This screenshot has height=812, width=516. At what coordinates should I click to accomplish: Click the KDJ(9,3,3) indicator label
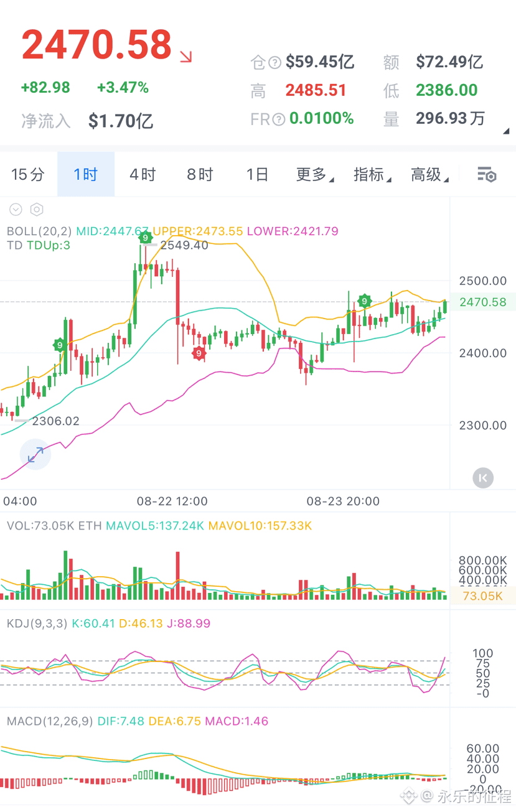pos(37,623)
